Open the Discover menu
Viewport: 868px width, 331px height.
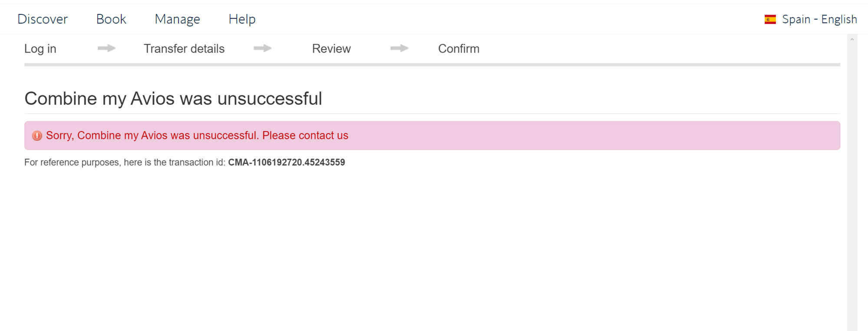tap(43, 19)
